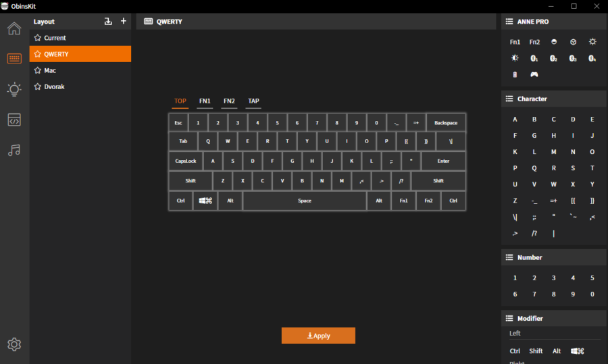Click the Esc key on keyboard layout
This screenshot has height=364, width=608.
[x=178, y=123]
